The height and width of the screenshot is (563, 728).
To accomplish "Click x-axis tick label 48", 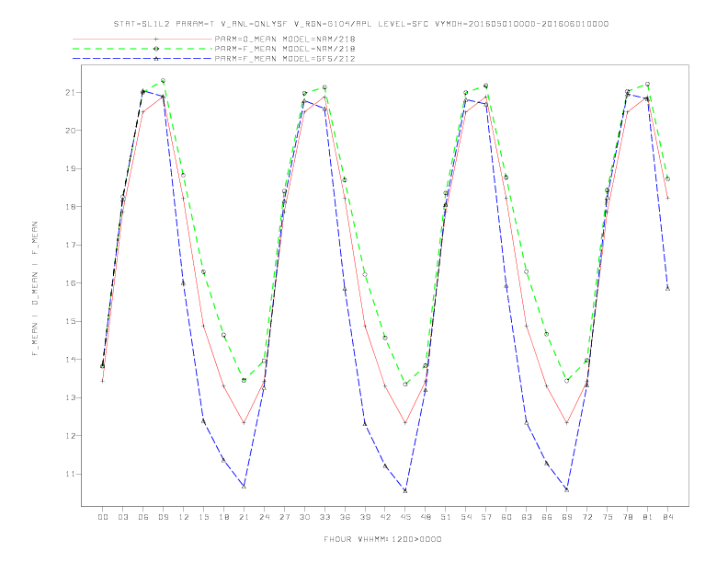I will click(x=426, y=517).
